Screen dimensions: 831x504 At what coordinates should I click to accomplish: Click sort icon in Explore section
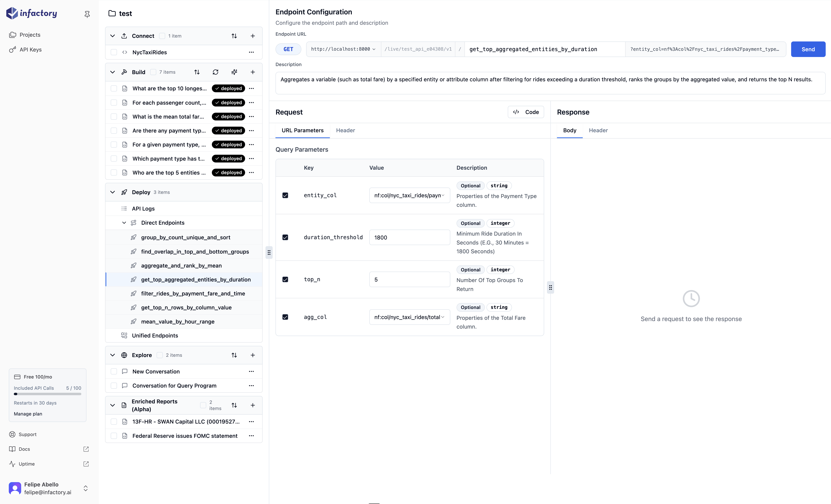pos(234,355)
